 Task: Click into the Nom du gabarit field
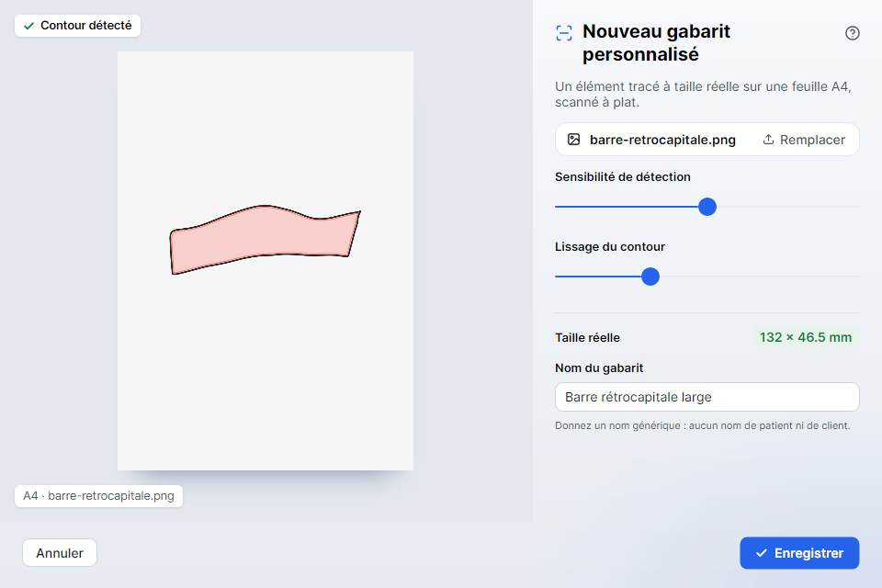pos(707,397)
